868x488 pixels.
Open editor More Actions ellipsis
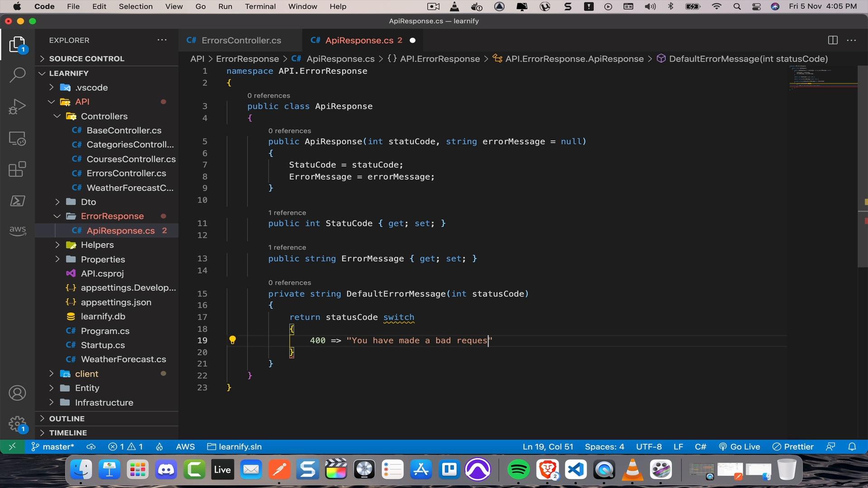tap(851, 40)
